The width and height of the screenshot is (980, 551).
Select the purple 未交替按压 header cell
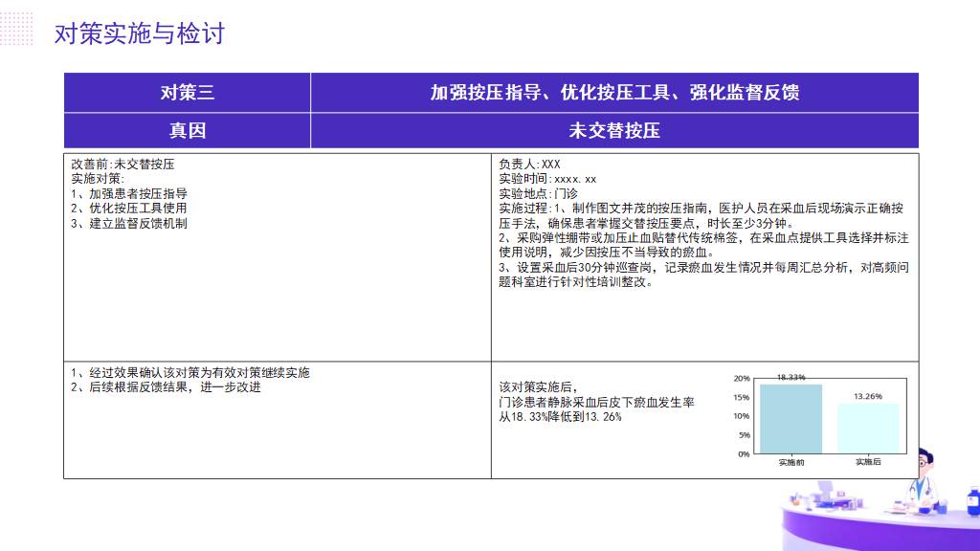click(614, 130)
